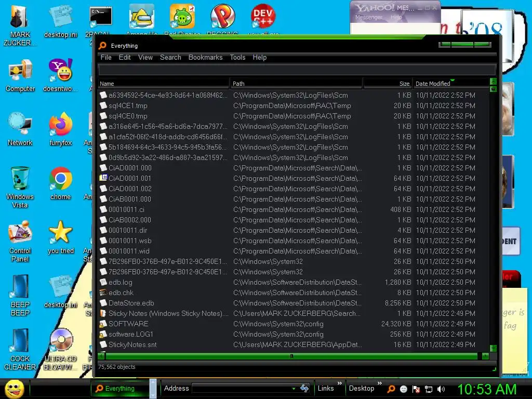532x399 pixels.
Task: Sort by the Path column header
Action: (x=296, y=84)
